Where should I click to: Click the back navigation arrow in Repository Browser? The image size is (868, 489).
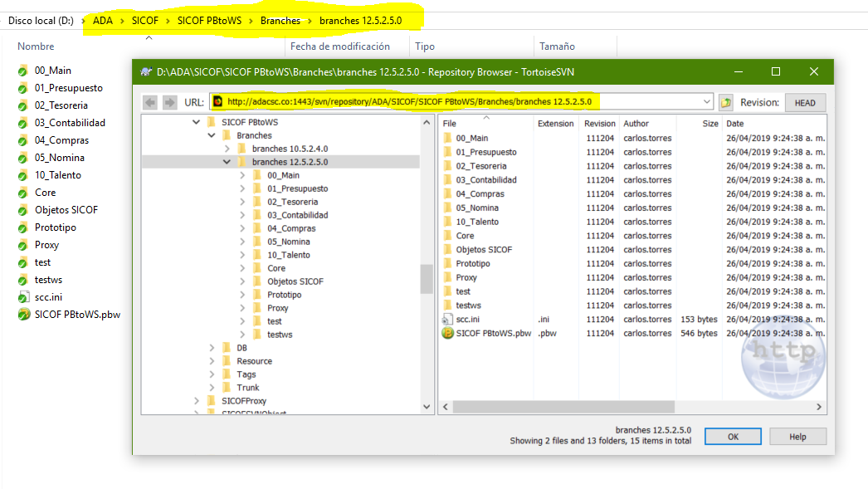coord(150,102)
